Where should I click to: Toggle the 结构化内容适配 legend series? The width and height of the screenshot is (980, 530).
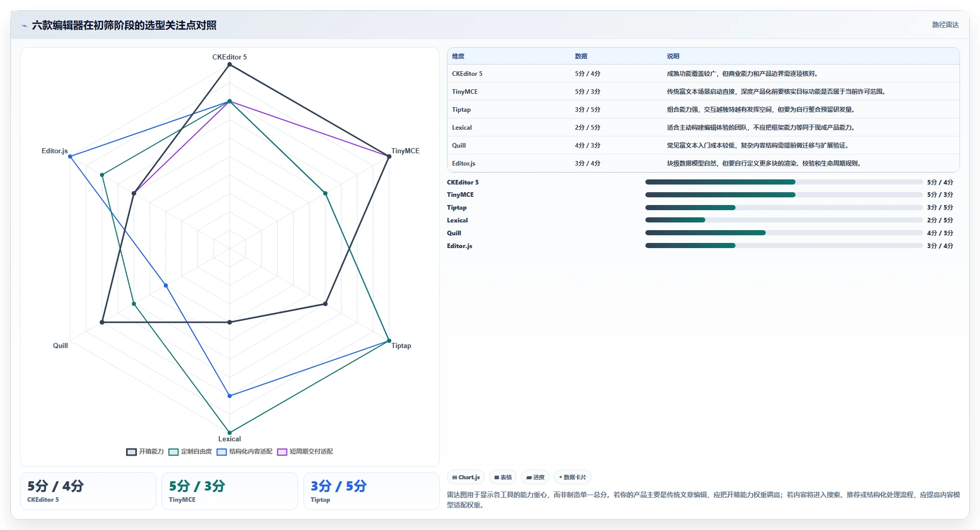pos(244,452)
